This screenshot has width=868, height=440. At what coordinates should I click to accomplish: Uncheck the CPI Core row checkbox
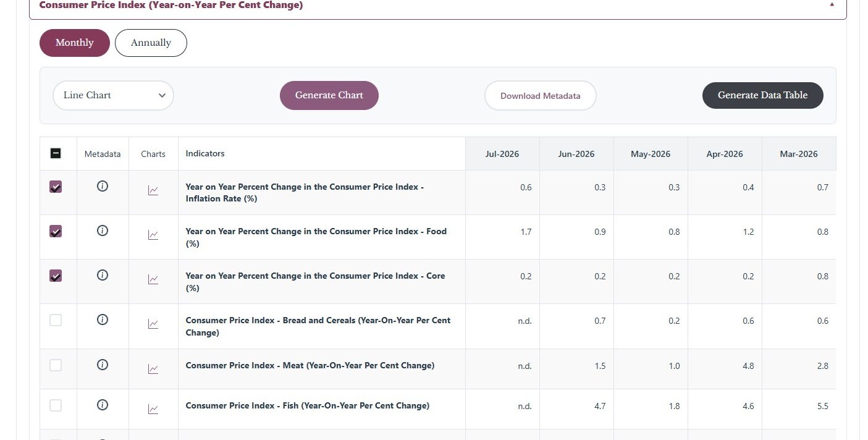pos(56,276)
